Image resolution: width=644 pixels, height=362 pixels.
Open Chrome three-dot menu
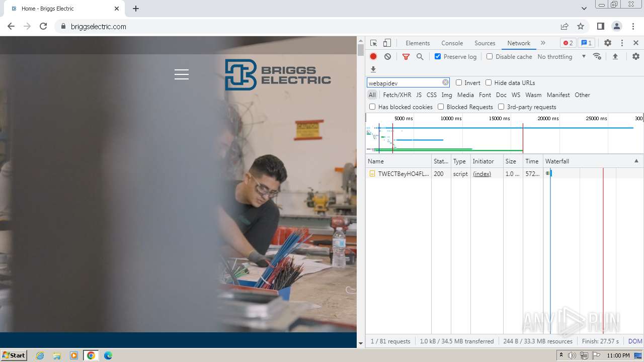pos(633,26)
